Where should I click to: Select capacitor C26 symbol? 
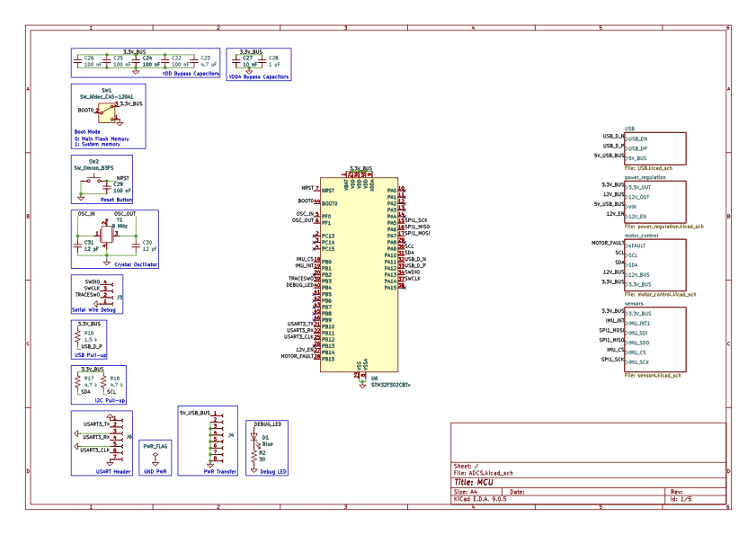click(77, 61)
